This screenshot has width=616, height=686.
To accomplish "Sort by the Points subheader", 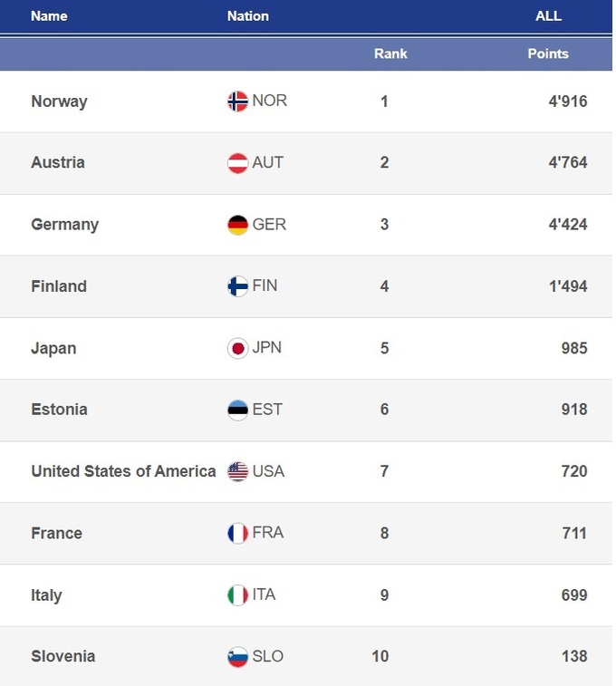I will pyautogui.click(x=548, y=53).
